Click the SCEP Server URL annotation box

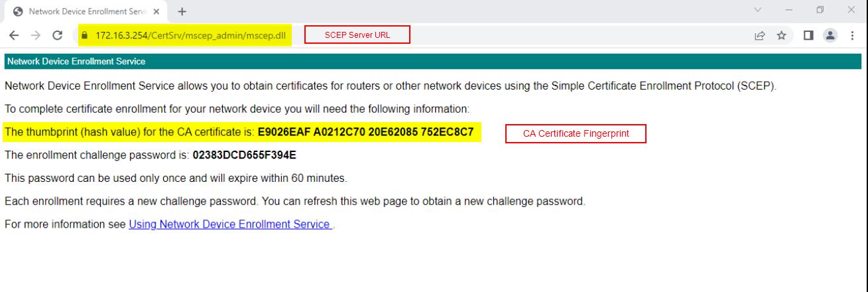[357, 35]
